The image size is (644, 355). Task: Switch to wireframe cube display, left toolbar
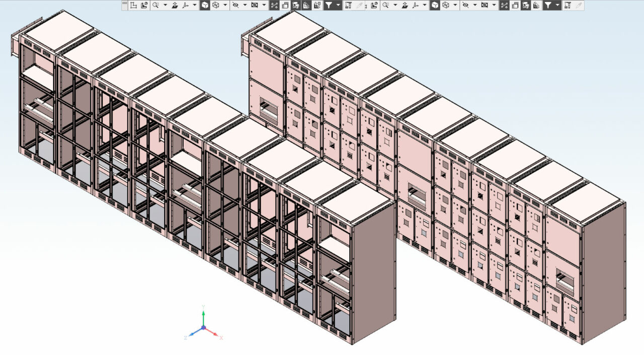215,5
